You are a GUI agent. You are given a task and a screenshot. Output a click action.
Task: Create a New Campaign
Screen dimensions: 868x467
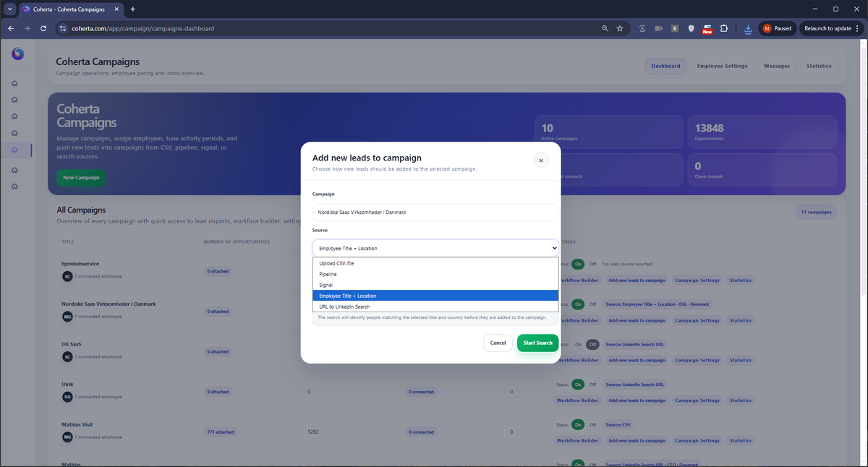pos(81,177)
